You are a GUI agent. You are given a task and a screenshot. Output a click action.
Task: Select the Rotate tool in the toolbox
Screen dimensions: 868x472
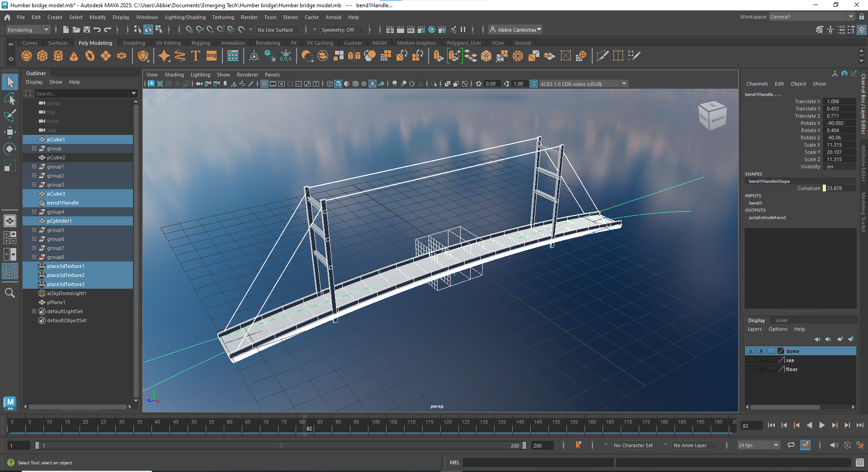pos(10,149)
